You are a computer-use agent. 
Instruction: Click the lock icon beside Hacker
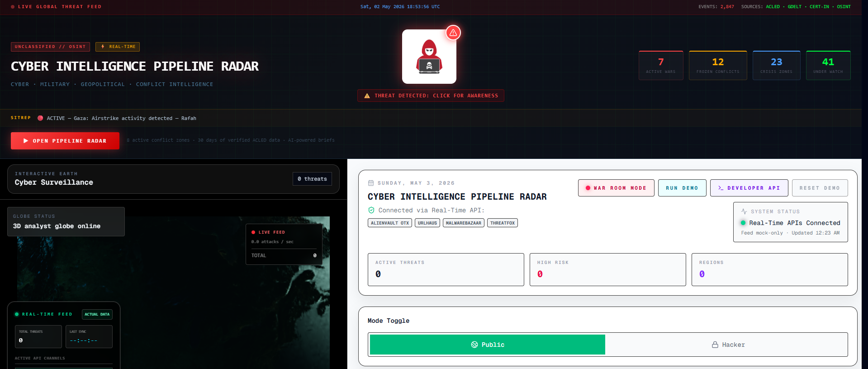pyautogui.click(x=715, y=345)
